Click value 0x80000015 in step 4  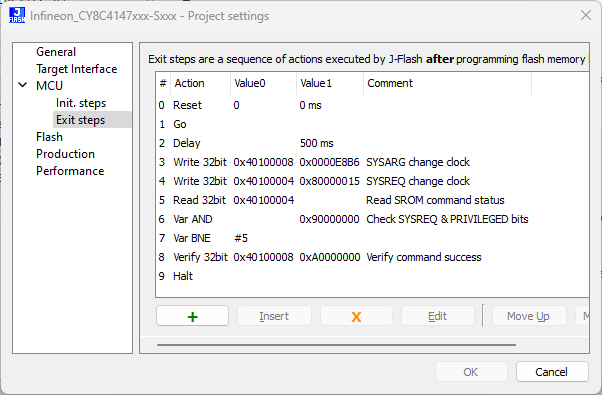[x=329, y=181]
